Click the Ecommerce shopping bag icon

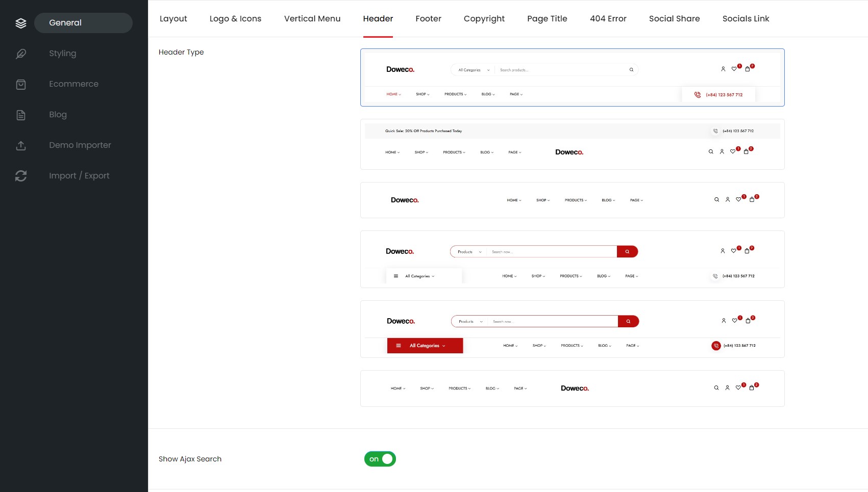coord(21,84)
